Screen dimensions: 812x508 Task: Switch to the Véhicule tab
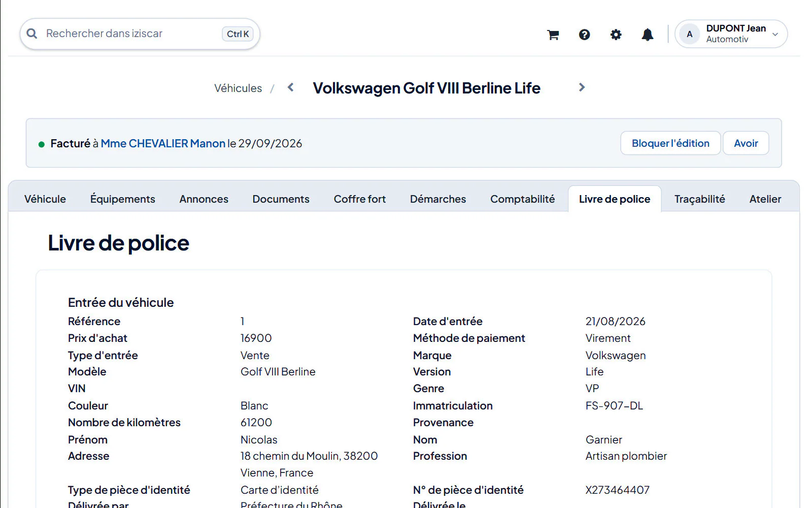pos(45,199)
